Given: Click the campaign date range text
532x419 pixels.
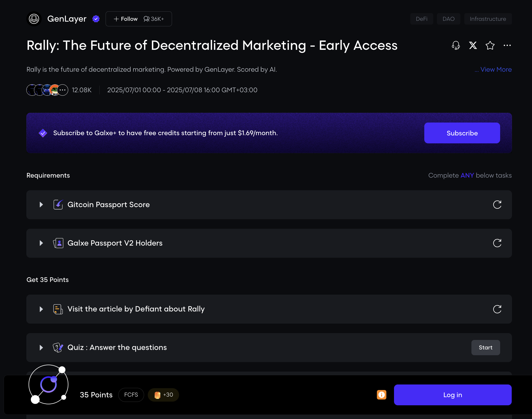Looking at the screenshot, I should (x=182, y=90).
